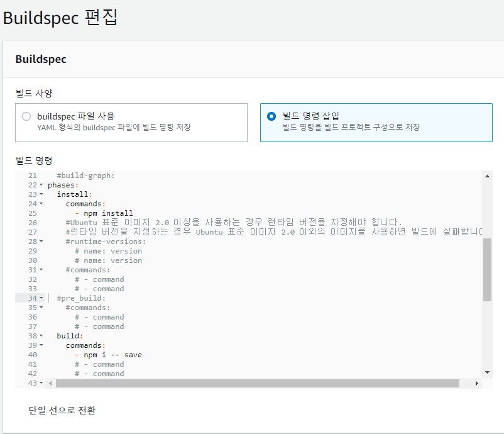Collapse the commands fold arrow on line 24
Image resolution: width=504 pixels, height=434 pixels.
click(41, 204)
